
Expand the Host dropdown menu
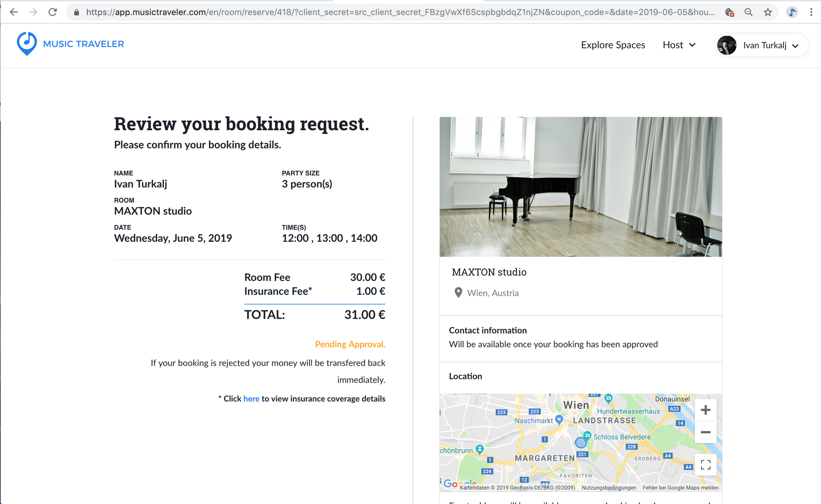pyautogui.click(x=679, y=45)
